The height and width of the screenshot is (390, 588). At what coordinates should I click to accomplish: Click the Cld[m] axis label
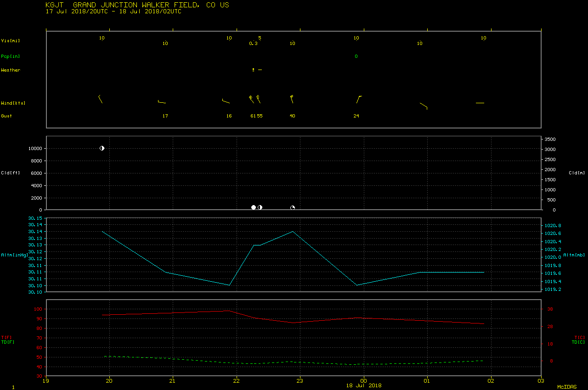pos(576,173)
